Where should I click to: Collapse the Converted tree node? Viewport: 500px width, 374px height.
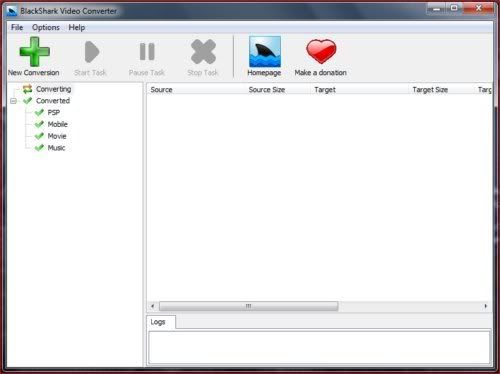pyautogui.click(x=13, y=101)
